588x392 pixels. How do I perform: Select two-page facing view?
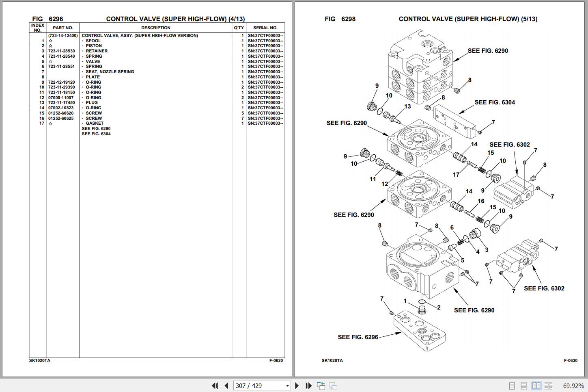click(536, 386)
